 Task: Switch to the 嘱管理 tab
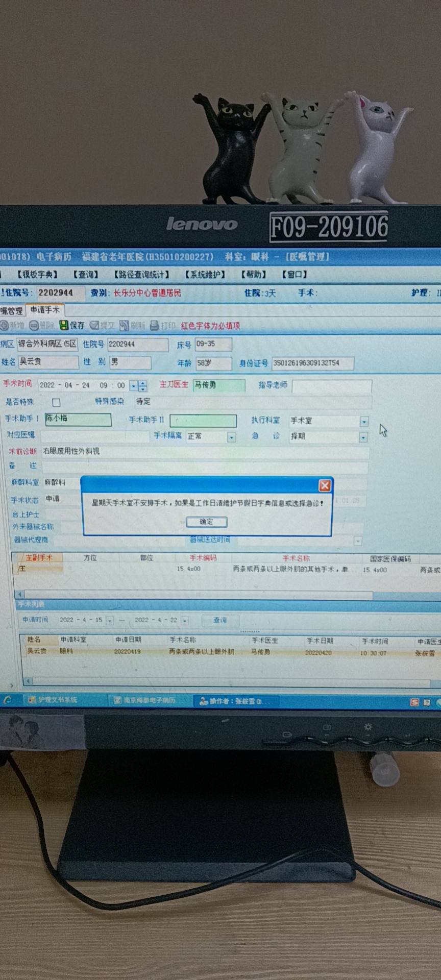coord(12,310)
